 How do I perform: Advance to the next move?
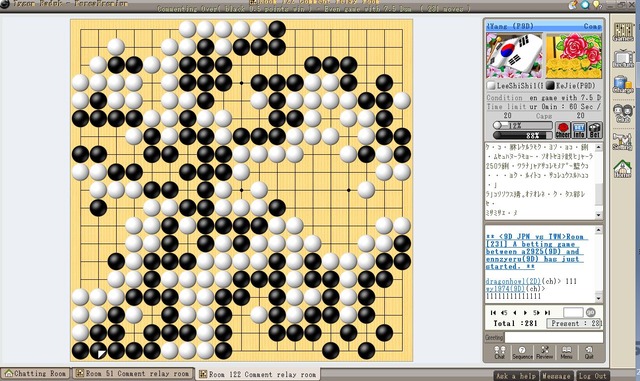pyautogui.click(x=525, y=312)
